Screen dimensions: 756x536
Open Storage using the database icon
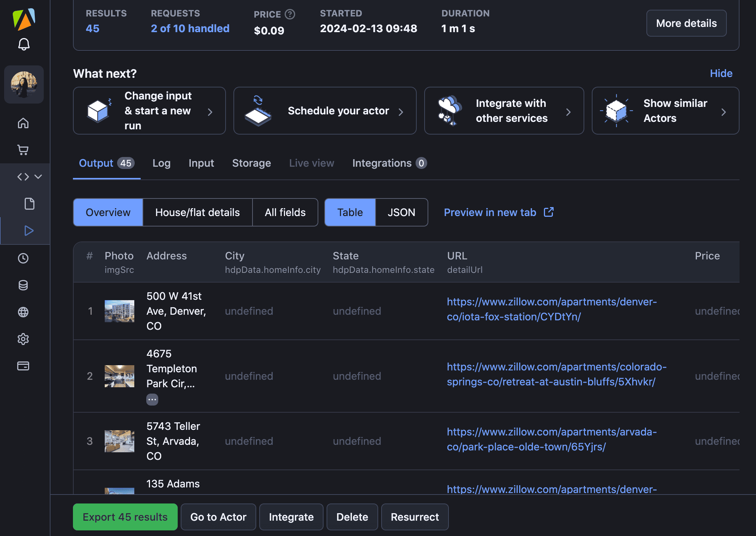[x=23, y=285]
